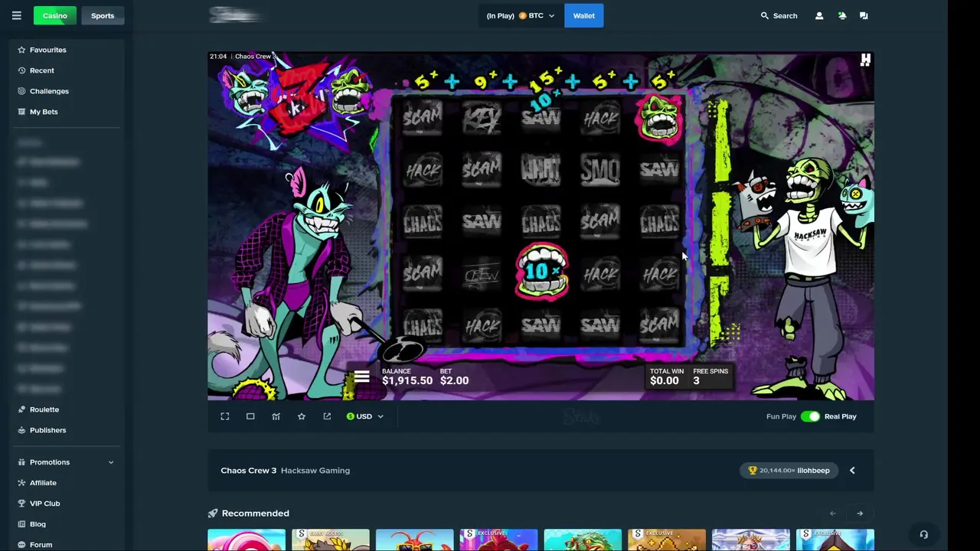Click the Challenges sidebar icon
This screenshot has width=980, height=551.
[x=21, y=91]
